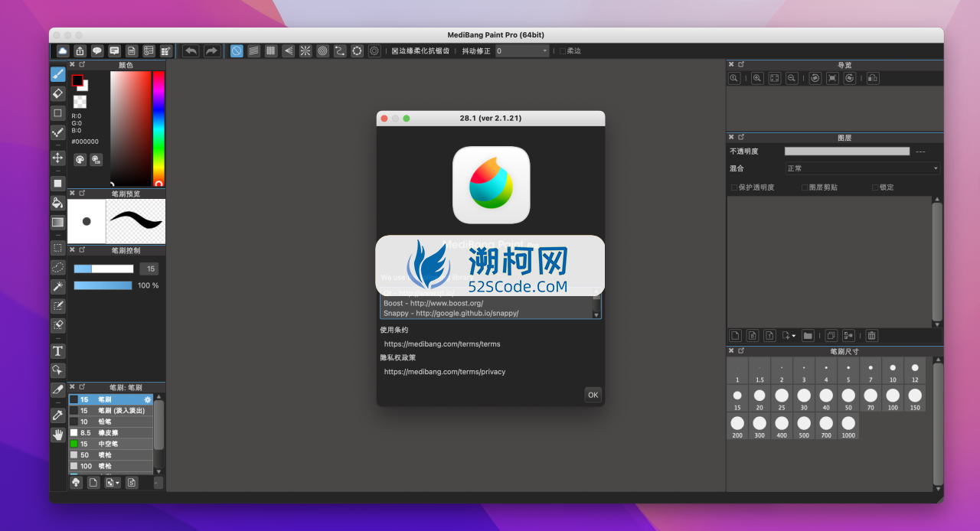Screen dimensions: 980x531
Task: Adjust the brush size slider
Action: (103, 269)
